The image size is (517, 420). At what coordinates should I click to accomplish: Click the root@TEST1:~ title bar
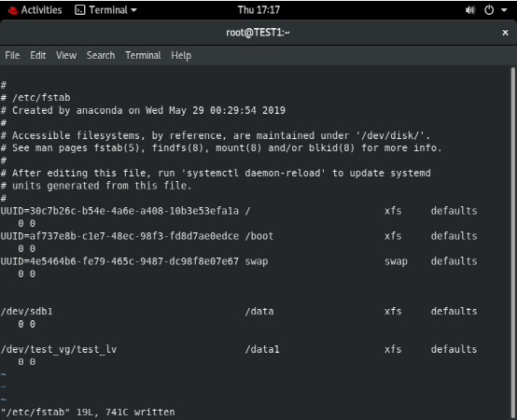pyautogui.click(x=258, y=33)
